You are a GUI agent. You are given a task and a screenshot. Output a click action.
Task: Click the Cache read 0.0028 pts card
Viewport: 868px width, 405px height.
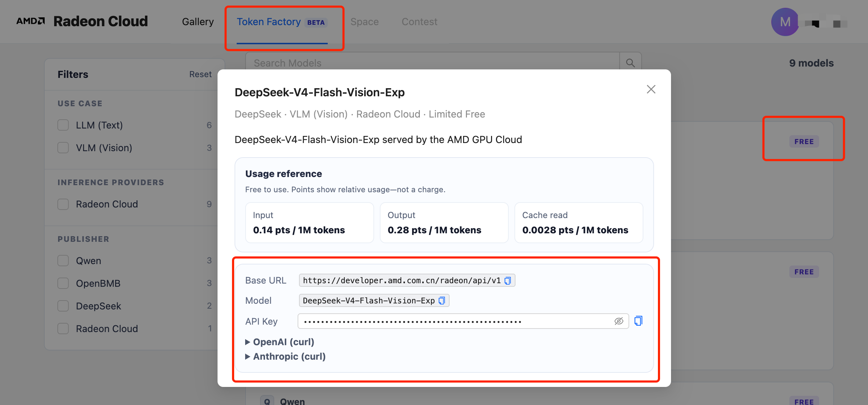[579, 223]
